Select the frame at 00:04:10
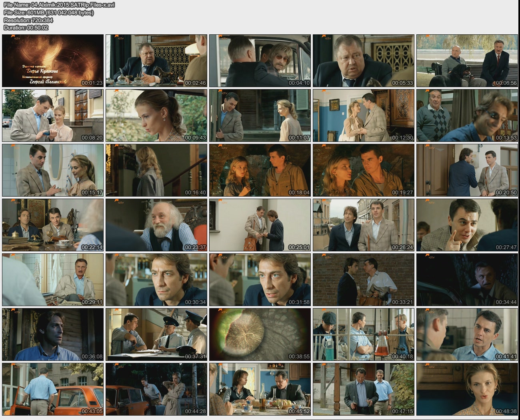The image size is (520, 420). [260, 61]
